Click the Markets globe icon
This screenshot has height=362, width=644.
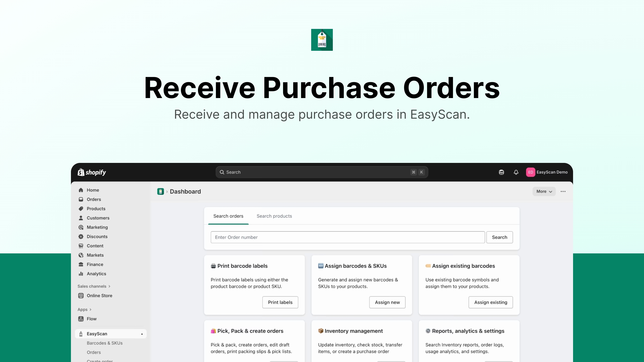tap(81, 255)
